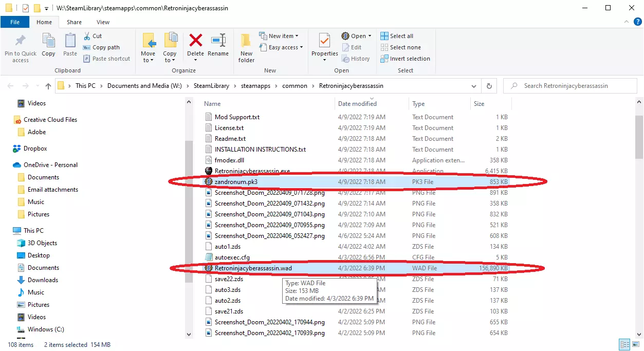
Task: Select the autoexec.cfg file
Action: click(x=232, y=257)
